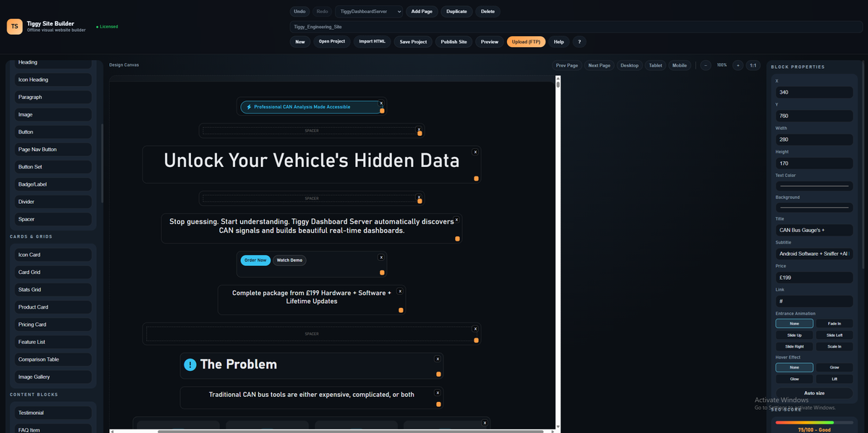Click the SEO score progress bar
The height and width of the screenshot is (433, 868).
tap(814, 422)
